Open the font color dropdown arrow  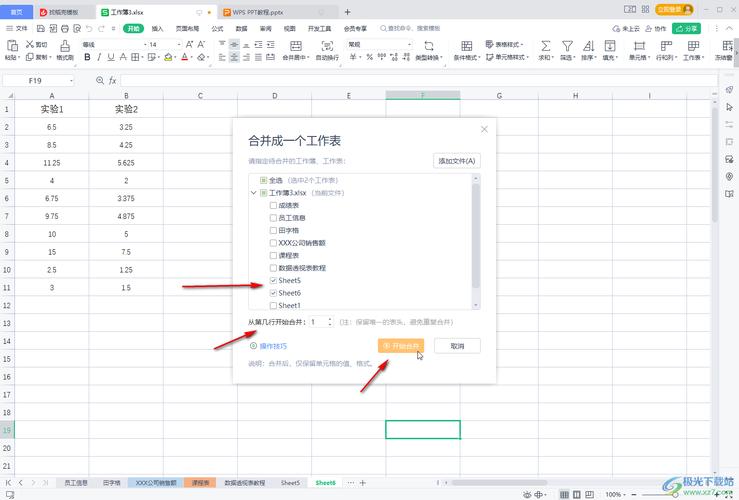(x=192, y=57)
